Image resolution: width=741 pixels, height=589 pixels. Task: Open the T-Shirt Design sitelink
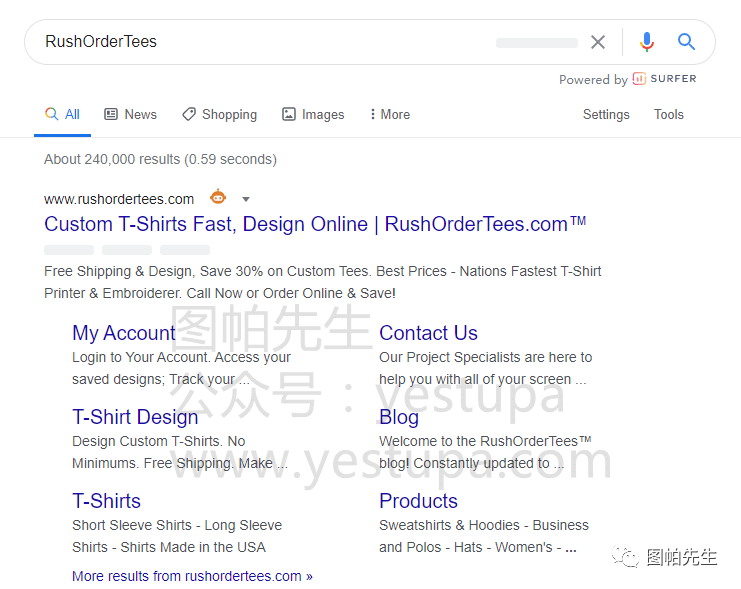[135, 417]
